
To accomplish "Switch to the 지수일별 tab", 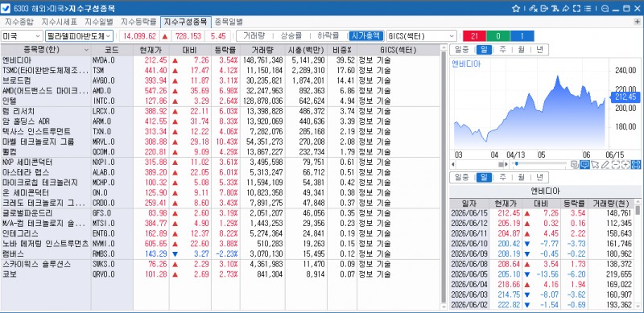I will (x=98, y=22).
